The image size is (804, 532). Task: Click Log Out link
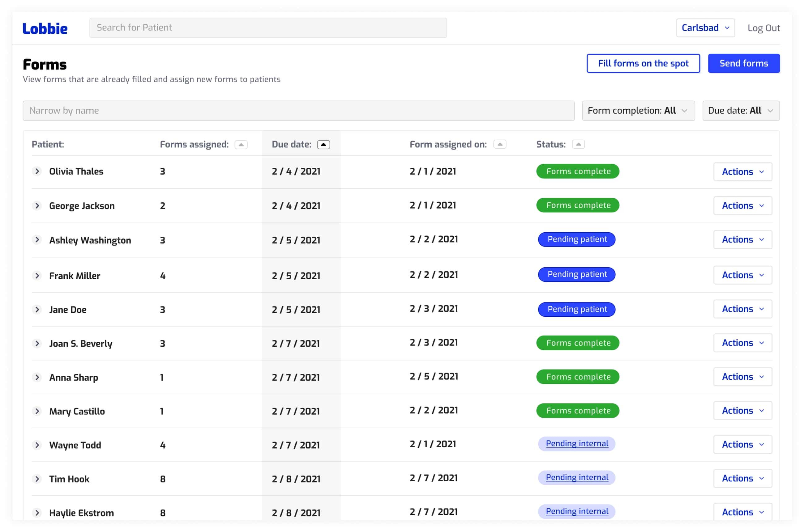[763, 28]
